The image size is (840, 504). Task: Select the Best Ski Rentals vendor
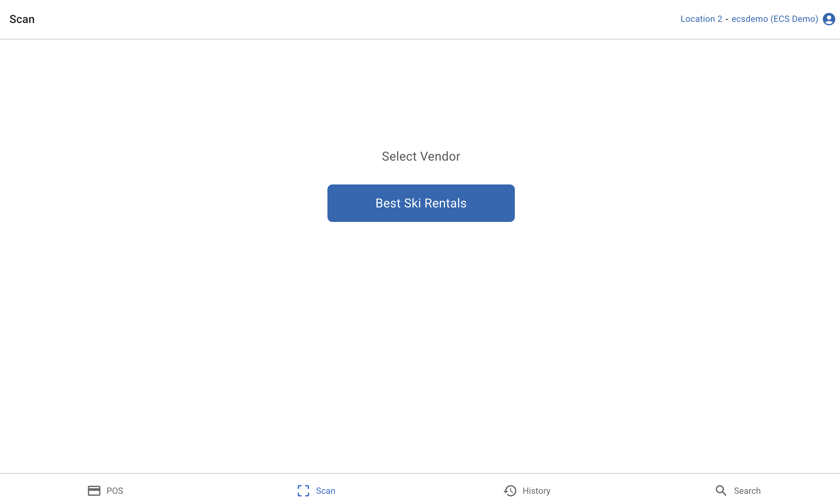pyautogui.click(x=421, y=203)
